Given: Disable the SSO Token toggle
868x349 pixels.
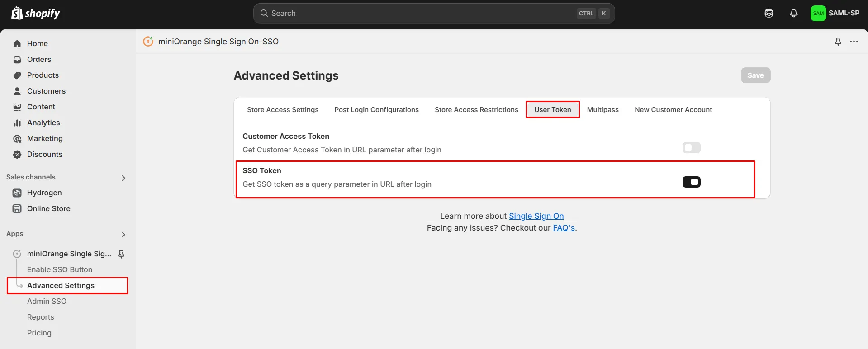Looking at the screenshot, I should (x=691, y=182).
